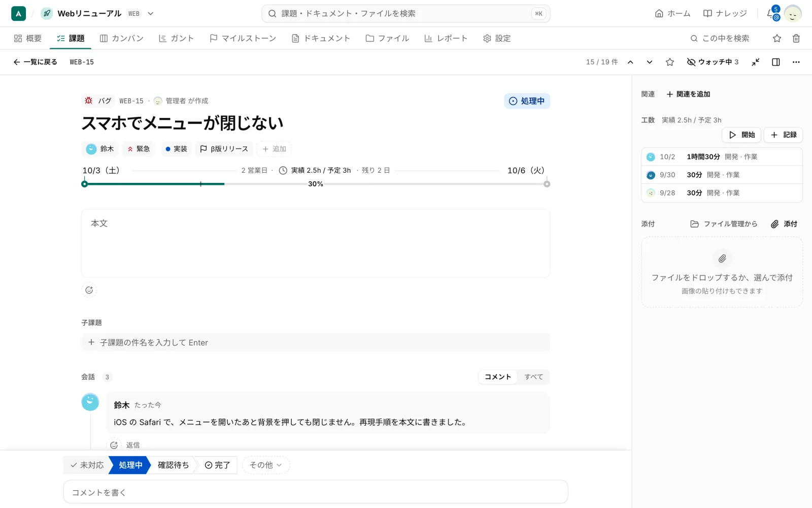
Task: Click the user avatar in top bar
Action: (793, 14)
